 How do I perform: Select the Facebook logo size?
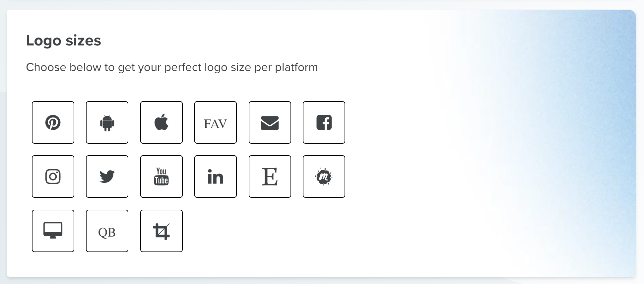(324, 122)
